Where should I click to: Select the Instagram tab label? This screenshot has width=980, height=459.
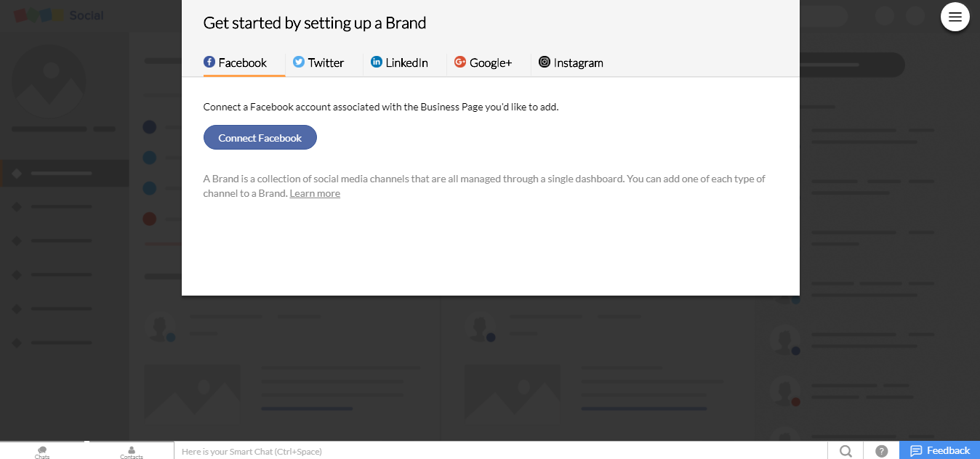tap(578, 63)
